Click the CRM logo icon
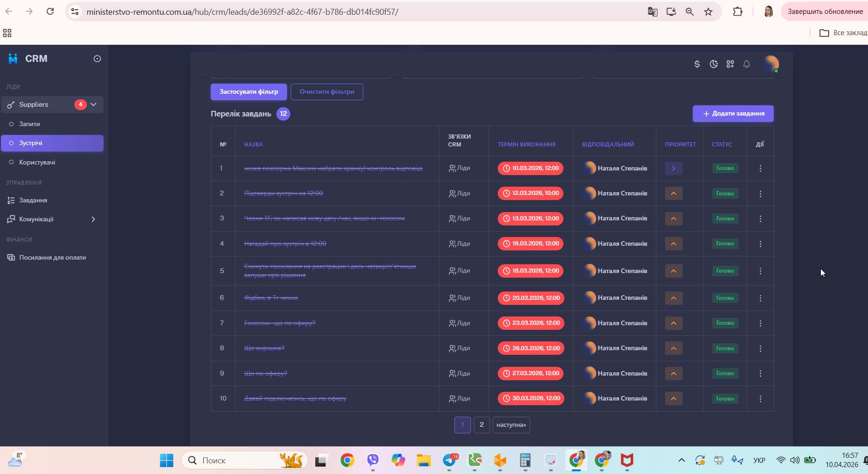868x474 pixels. (13, 59)
